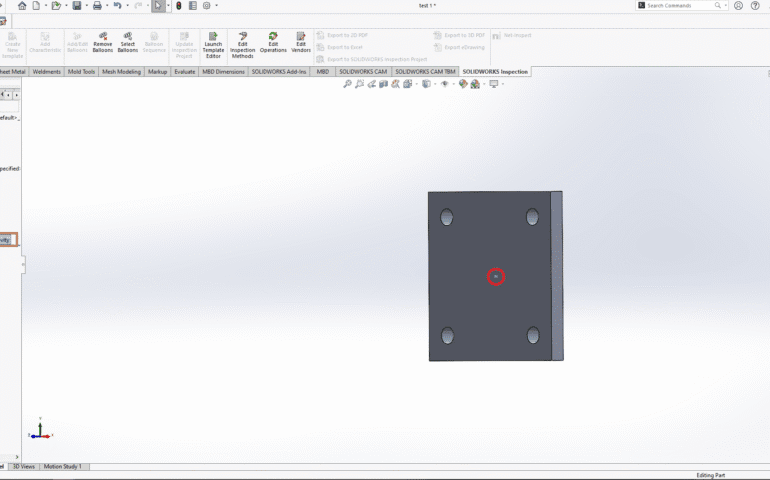Select the top-left hole on the plate

click(x=446, y=217)
